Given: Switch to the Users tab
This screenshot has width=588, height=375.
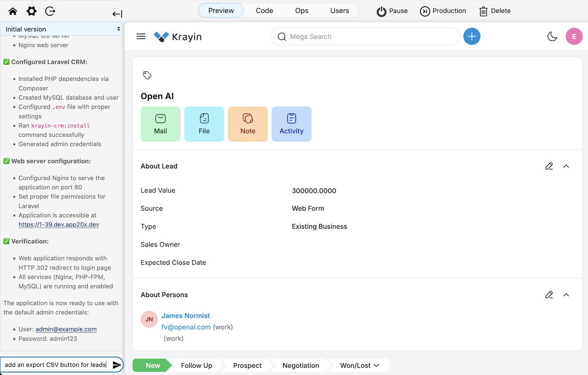Looking at the screenshot, I should (340, 10).
